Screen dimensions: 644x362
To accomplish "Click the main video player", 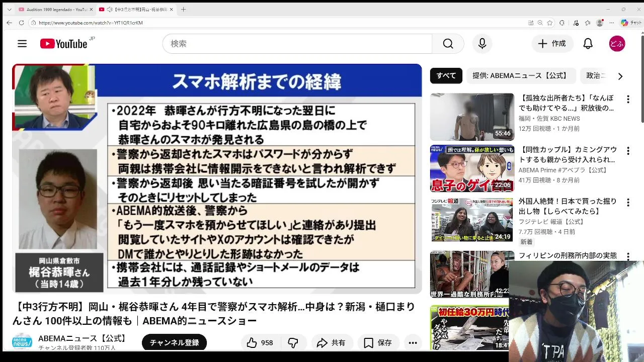I will pyautogui.click(x=217, y=178).
